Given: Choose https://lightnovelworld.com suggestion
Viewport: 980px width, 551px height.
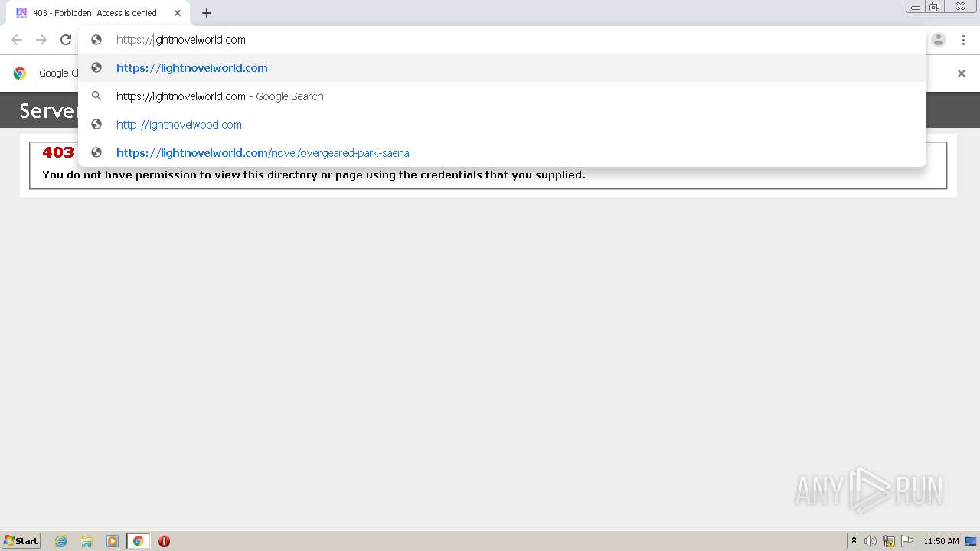Looking at the screenshot, I should point(502,68).
